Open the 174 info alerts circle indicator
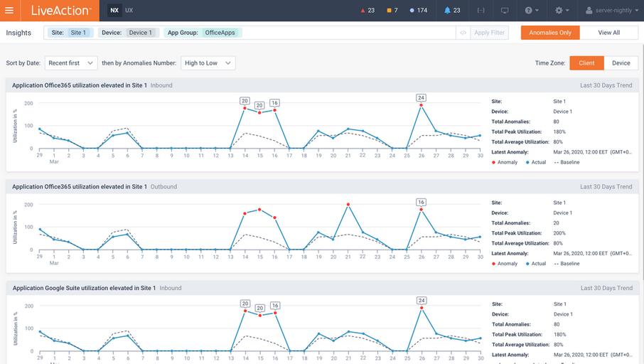Screen dimensions: 644x364 click(x=419, y=10)
